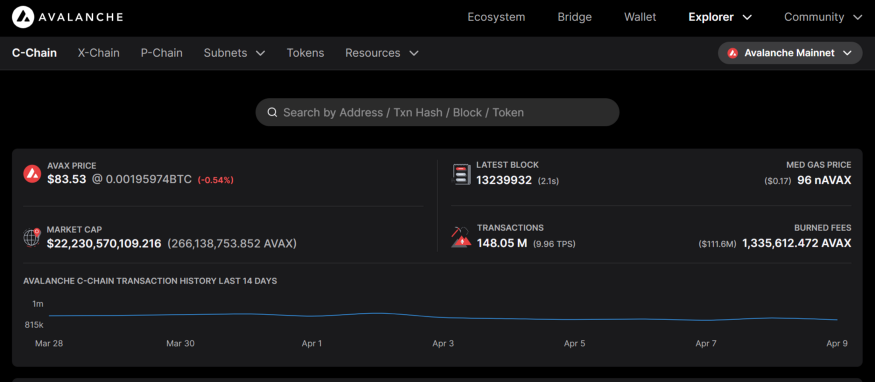Click the market cap $22,230,570,109.216 value

click(x=104, y=244)
